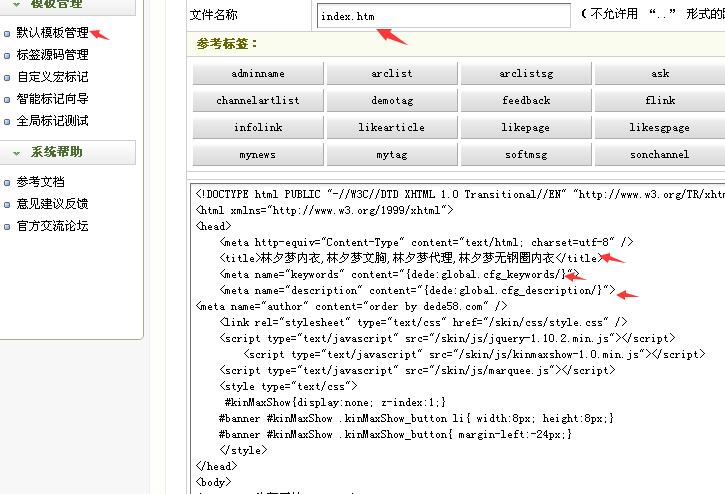Click bullet icon next to 自定义宏标记
This screenshot has width=725, height=494.
pos(7,78)
